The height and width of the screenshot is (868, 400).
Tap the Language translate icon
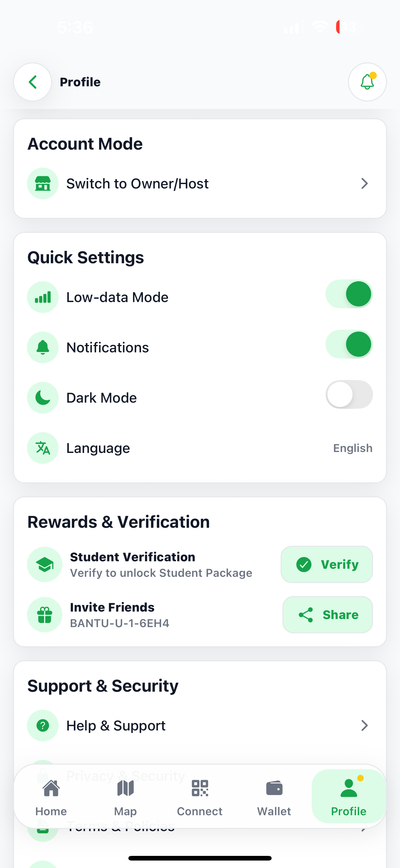43,448
